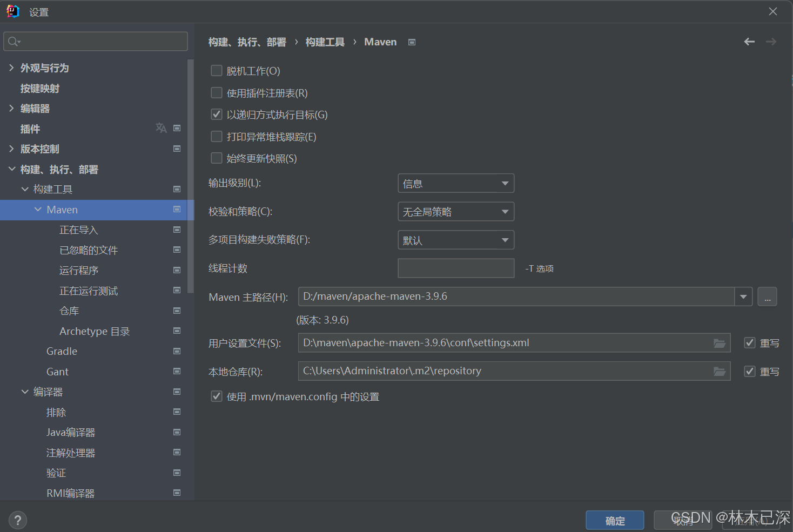This screenshot has height=532, width=793.
Task: Click project-level icon beside 编译器 row
Action: click(177, 392)
